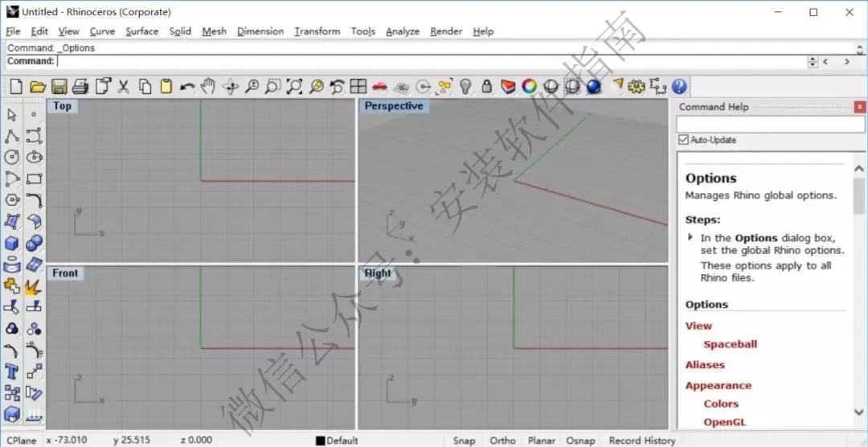This screenshot has height=447, width=868.
Task: Open the Analyze menu
Action: [403, 31]
